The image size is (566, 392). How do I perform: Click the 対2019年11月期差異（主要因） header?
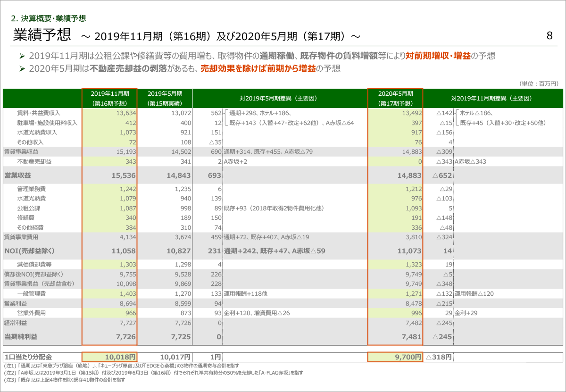tap(491, 99)
